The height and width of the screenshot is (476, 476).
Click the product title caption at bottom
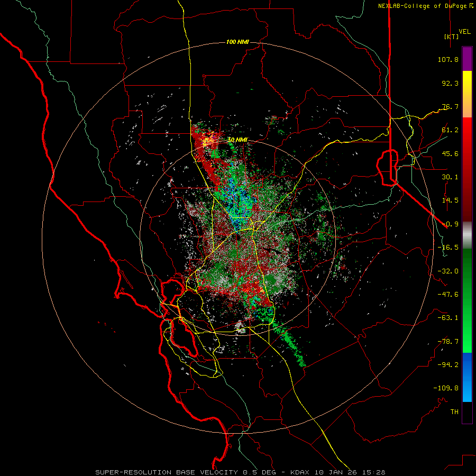click(x=240, y=472)
